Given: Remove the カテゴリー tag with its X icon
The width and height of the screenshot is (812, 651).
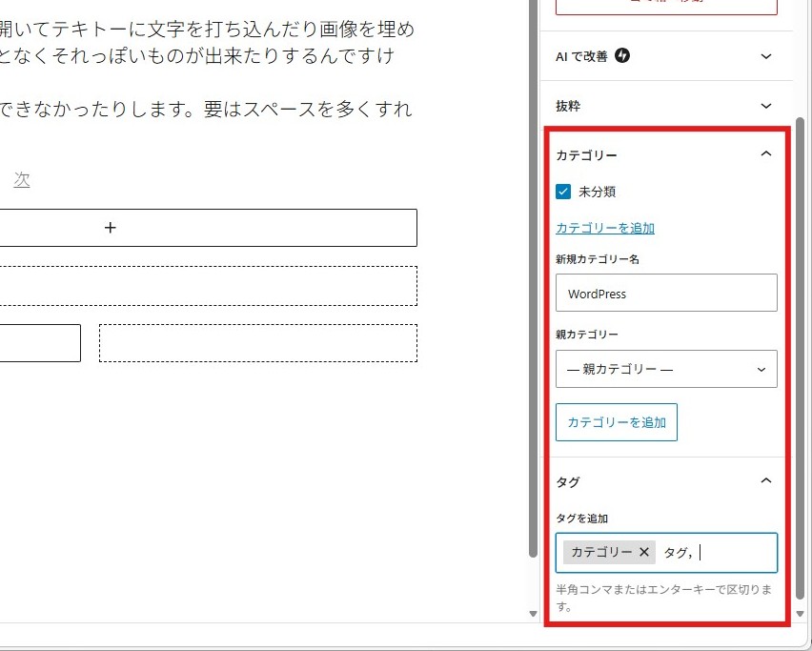Looking at the screenshot, I should 644,552.
